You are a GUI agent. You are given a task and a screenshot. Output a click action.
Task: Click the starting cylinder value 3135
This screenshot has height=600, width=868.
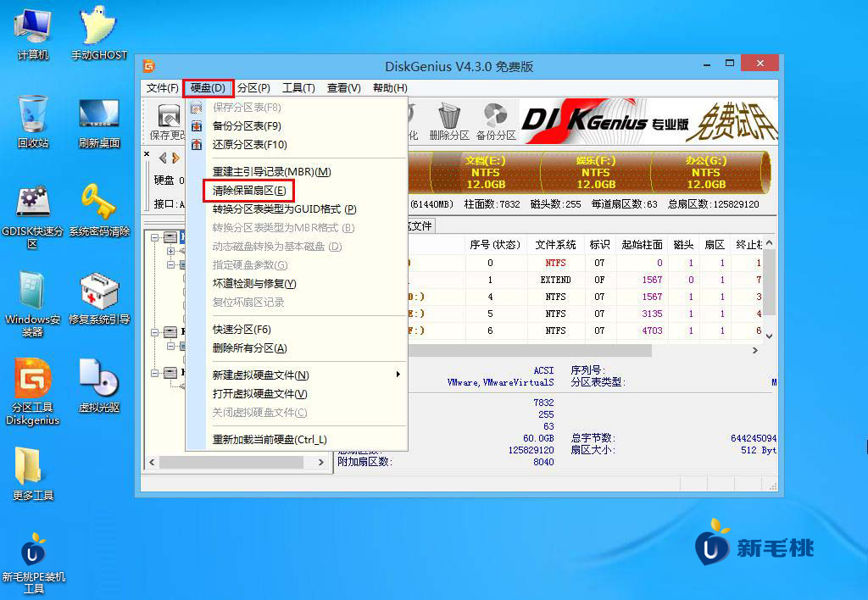click(x=652, y=314)
